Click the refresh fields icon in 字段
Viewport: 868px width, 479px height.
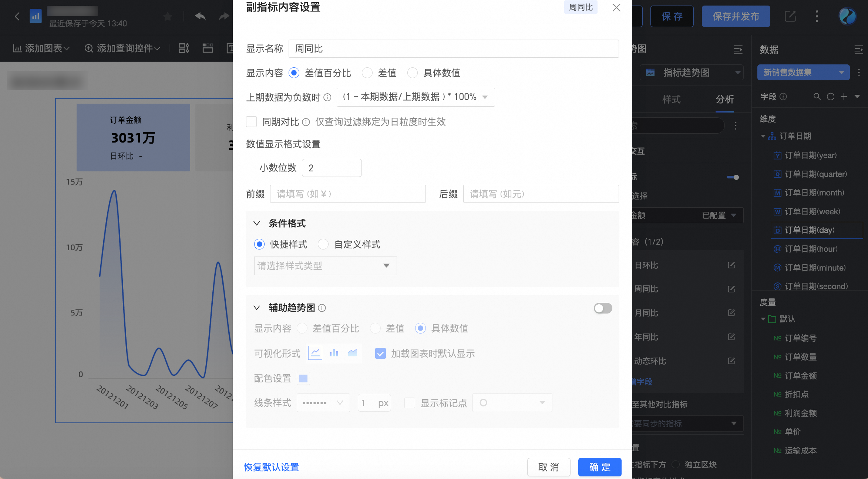pos(830,97)
